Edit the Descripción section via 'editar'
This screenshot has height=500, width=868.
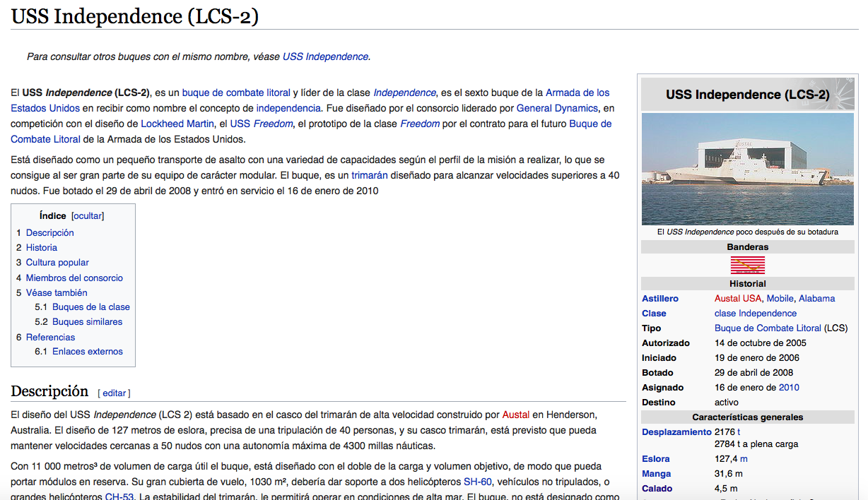tap(114, 393)
